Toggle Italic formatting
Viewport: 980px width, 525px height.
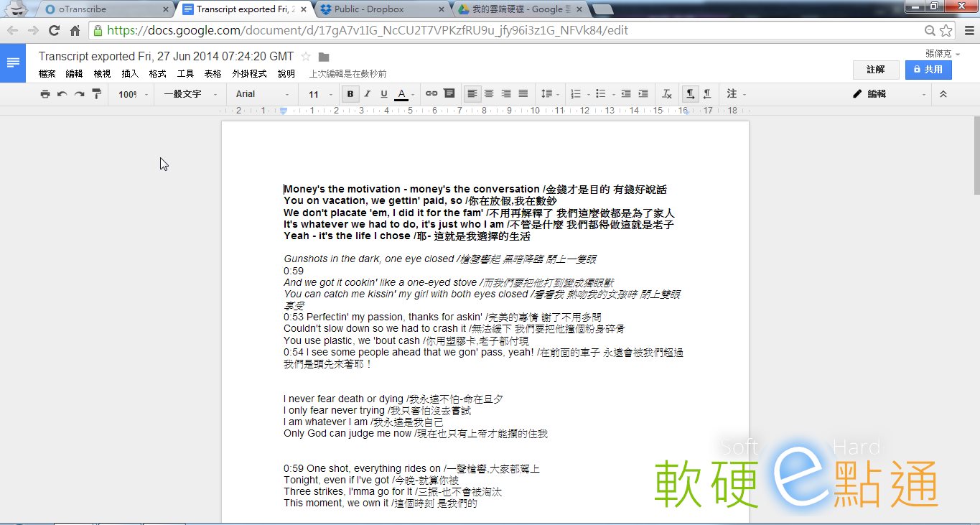tap(368, 94)
